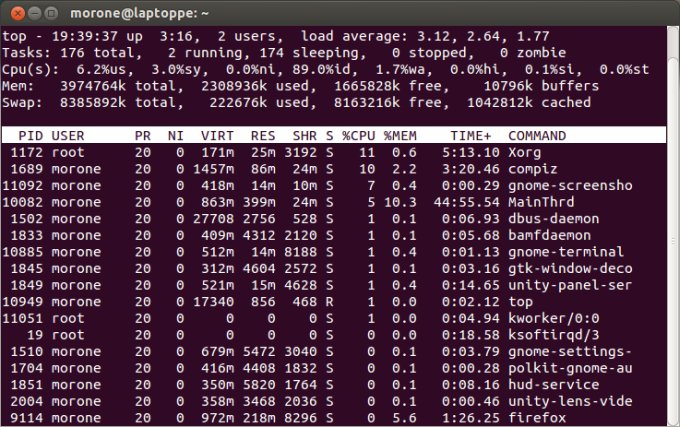Click the %MEM value 10.3
The width and height of the screenshot is (680, 427).
coord(400,202)
